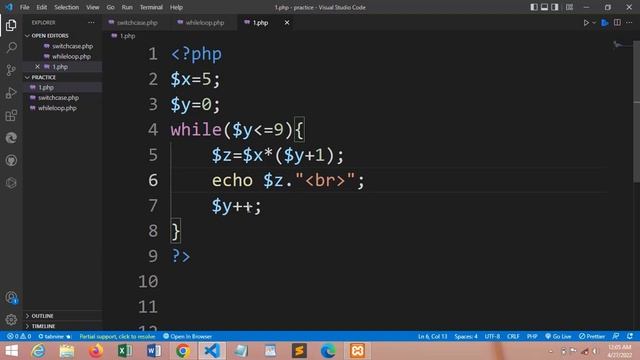This screenshot has width=640, height=360.
Task: Click the Prettier status bar item
Action: [x=591, y=337]
